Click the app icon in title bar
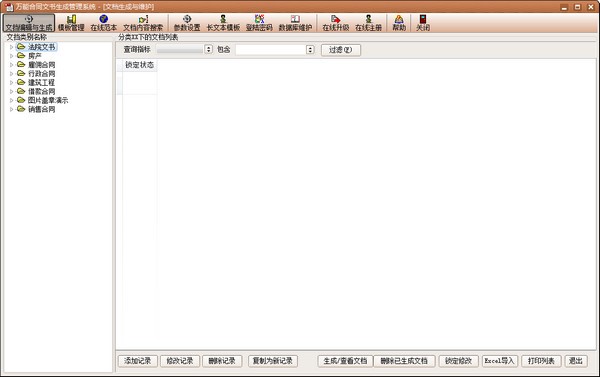600x377 pixels. (8, 7)
